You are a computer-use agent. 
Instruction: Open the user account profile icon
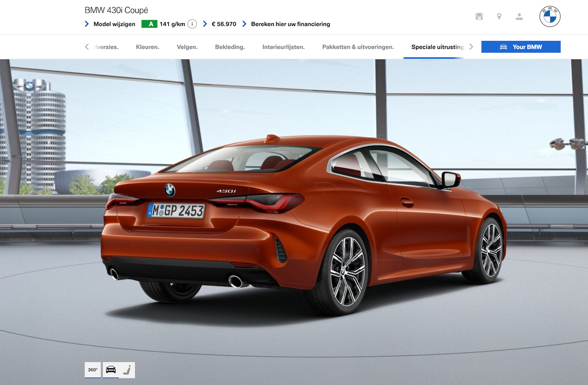(x=519, y=17)
